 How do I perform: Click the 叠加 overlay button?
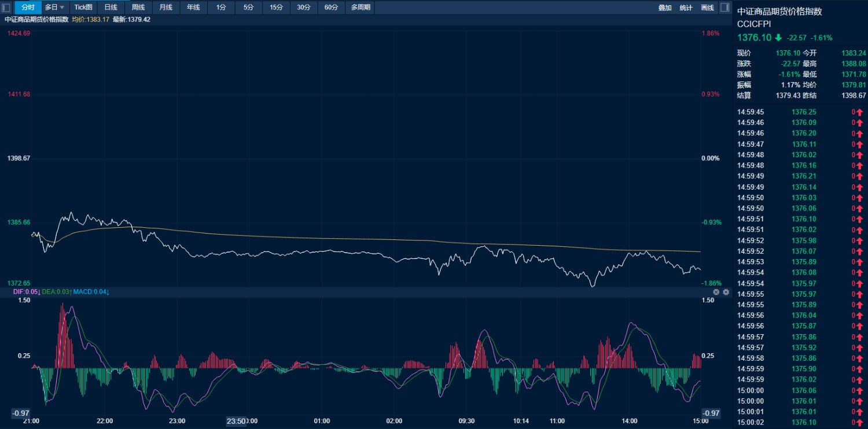tap(665, 8)
